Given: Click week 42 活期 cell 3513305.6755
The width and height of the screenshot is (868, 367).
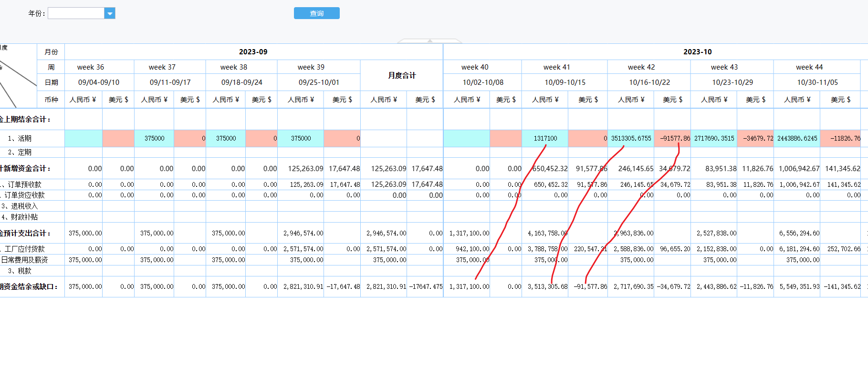Looking at the screenshot, I should click(x=631, y=138).
